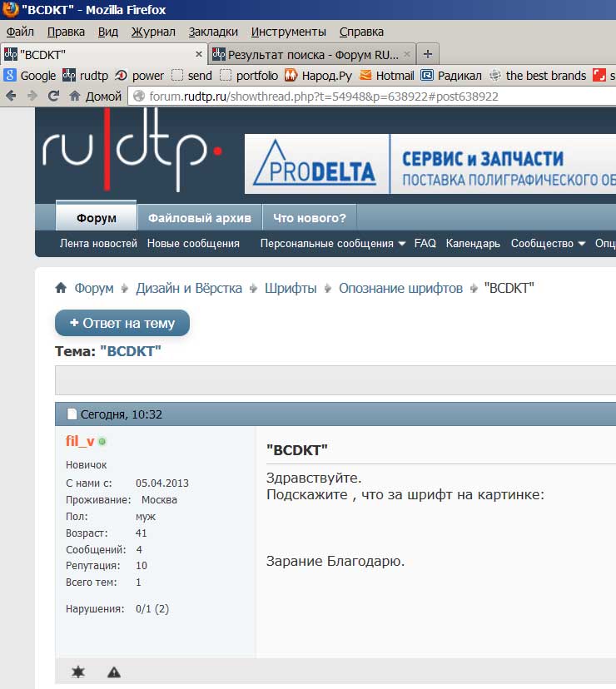Open the 'the best brands' bookmark
This screenshot has width=616, height=689.
(538, 76)
